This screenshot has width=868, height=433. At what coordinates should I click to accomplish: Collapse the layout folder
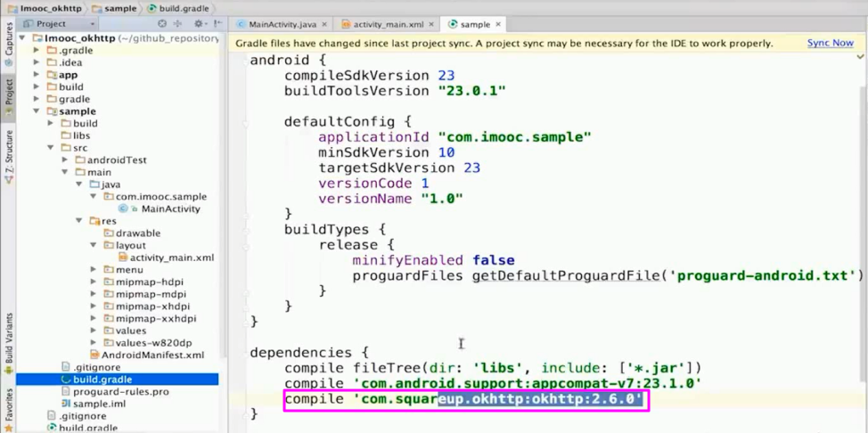[x=93, y=245]
